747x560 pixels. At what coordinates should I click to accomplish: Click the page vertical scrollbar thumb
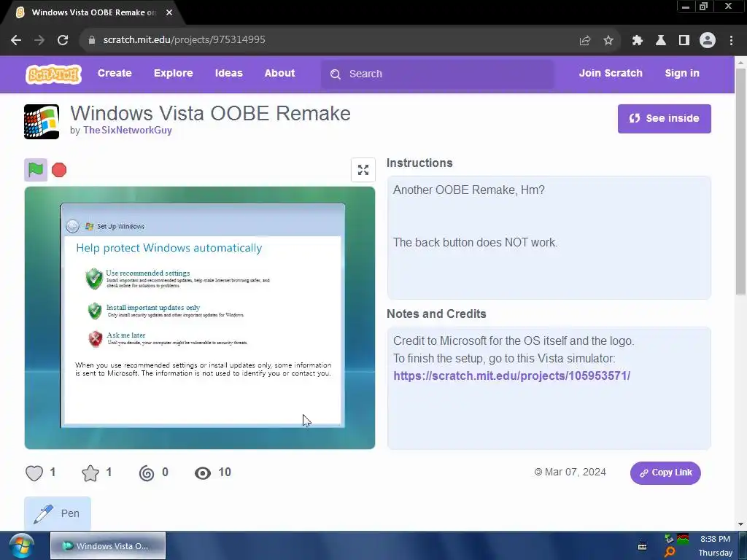coord(740,182)
